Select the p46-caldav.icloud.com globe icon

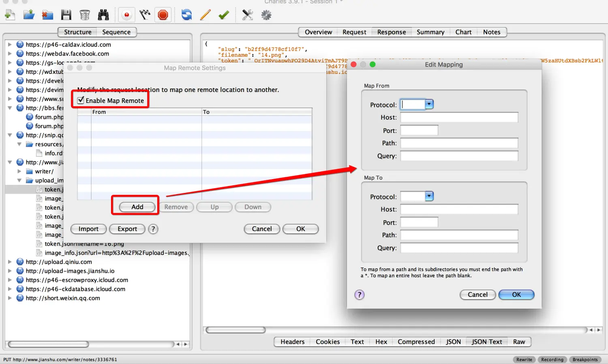20,45
